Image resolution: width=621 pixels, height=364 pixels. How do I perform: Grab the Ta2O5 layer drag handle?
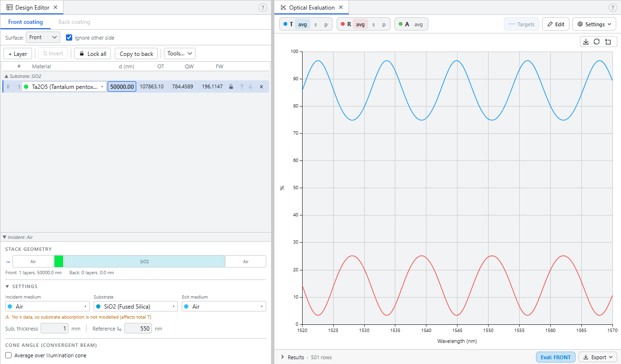click(x=8, y=87)
